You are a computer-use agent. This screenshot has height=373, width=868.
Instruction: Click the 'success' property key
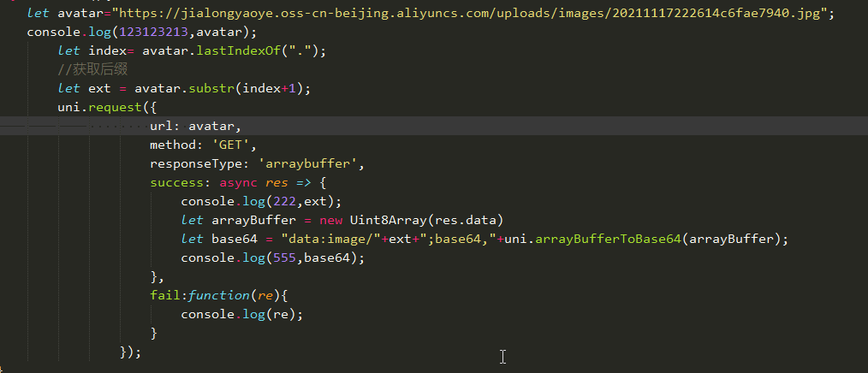176,182
